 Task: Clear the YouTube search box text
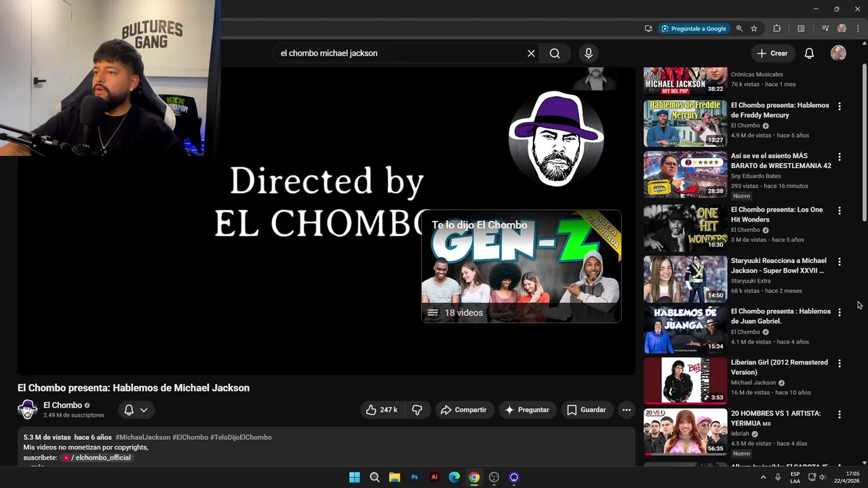[531, 54]
